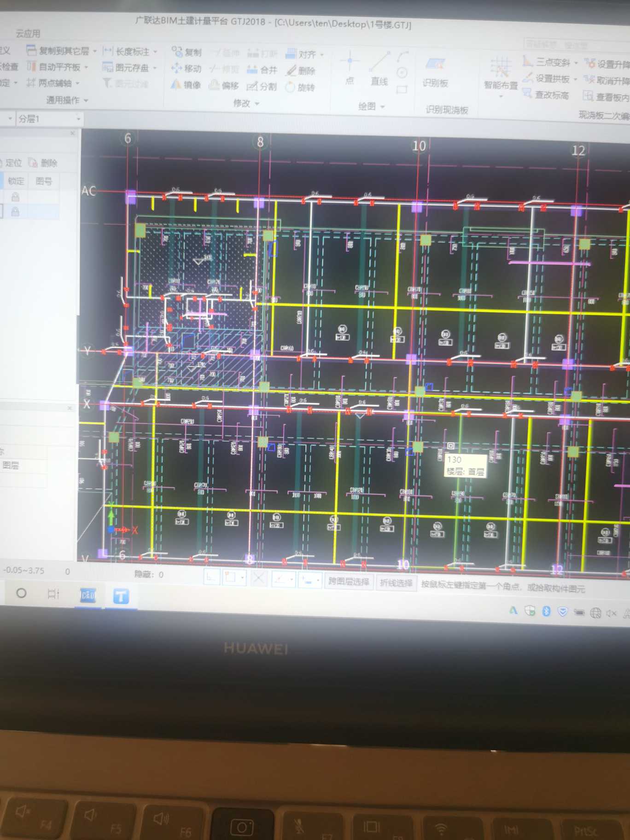Click the -0.05~3.75 elevation range text
Viewport: 630px width, 840px height.
(x=23, y=570)
